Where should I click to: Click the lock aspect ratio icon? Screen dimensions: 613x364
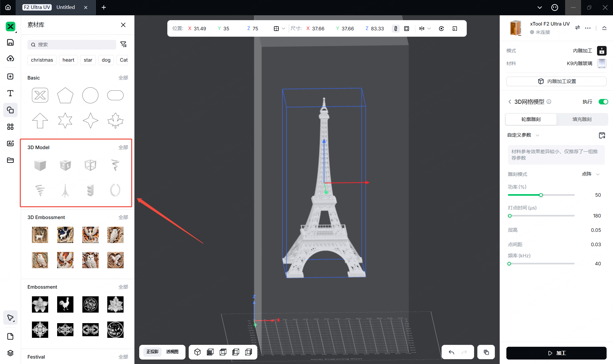point(396,28)
